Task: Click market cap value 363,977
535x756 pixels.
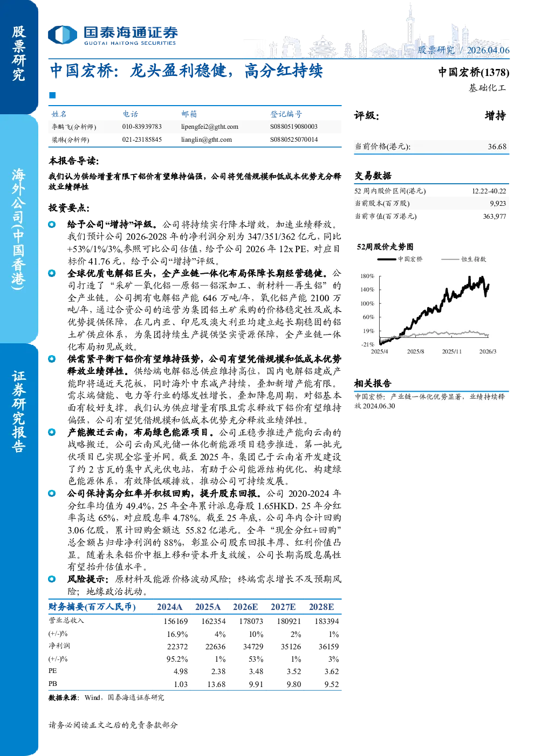Action: [x=495, y=217]
